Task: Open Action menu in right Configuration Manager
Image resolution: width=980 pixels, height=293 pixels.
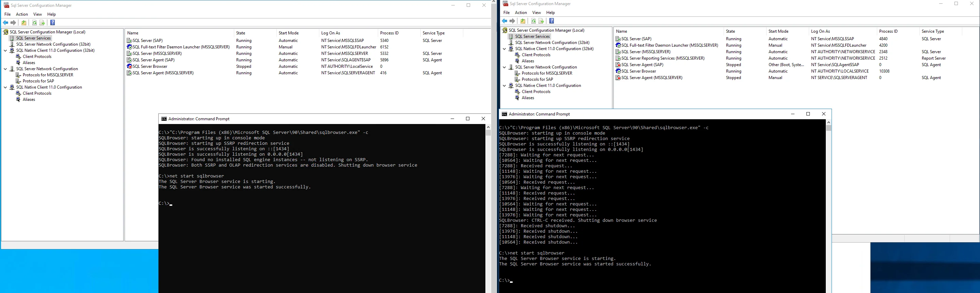Action: tap(521, 13)
